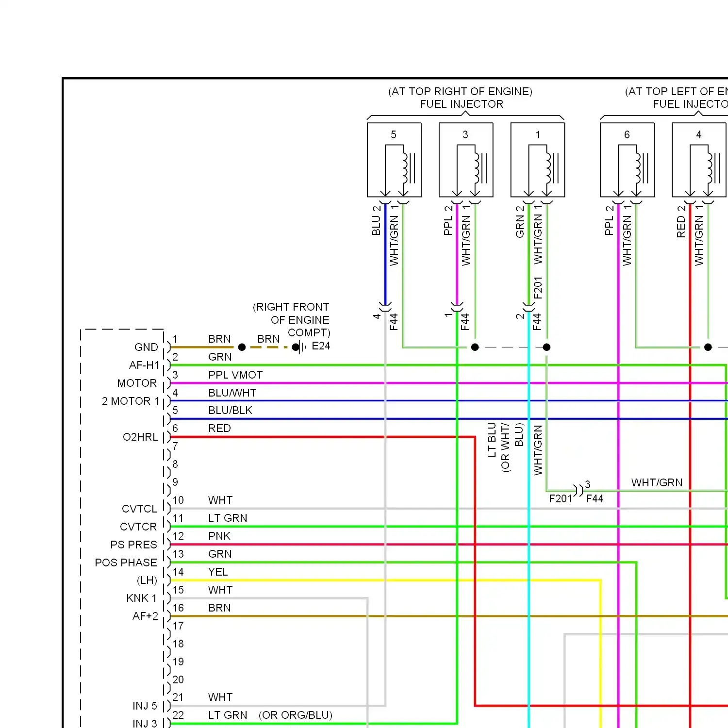Click the "POS PHASE" pin name
Viewport: 728px width, 728px height.
click(126, 563)
